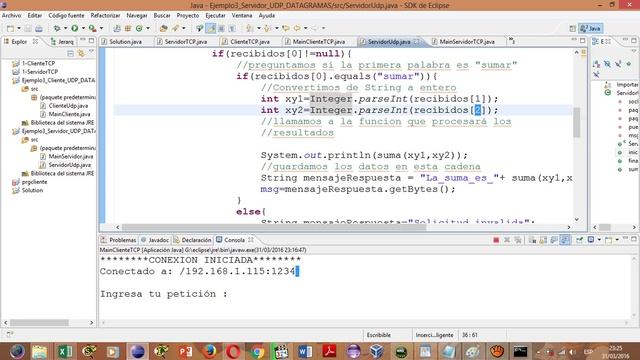Toggle highlighted Show Console on output button
Viewport: 640px width, 360px height.
[x=565, y=240]
